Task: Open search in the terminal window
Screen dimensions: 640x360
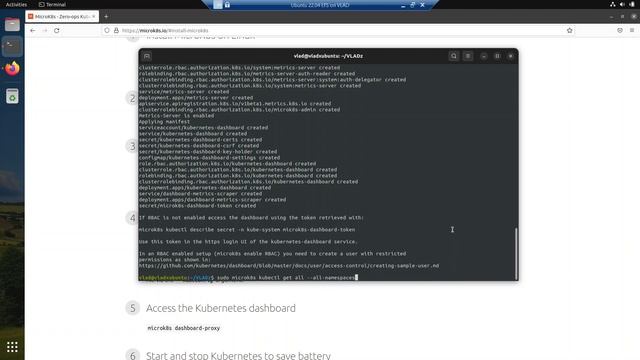Action: [453, 56]
